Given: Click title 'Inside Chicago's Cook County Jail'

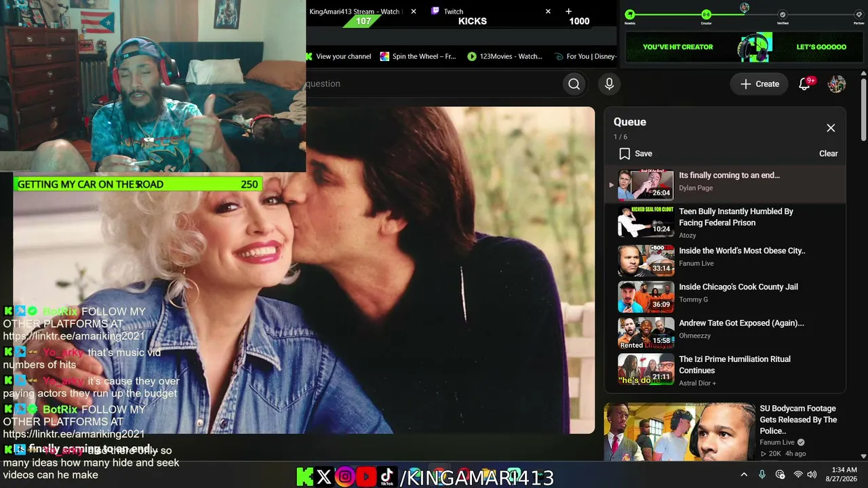Looking at the screenshot, I should tap(738, 287).
